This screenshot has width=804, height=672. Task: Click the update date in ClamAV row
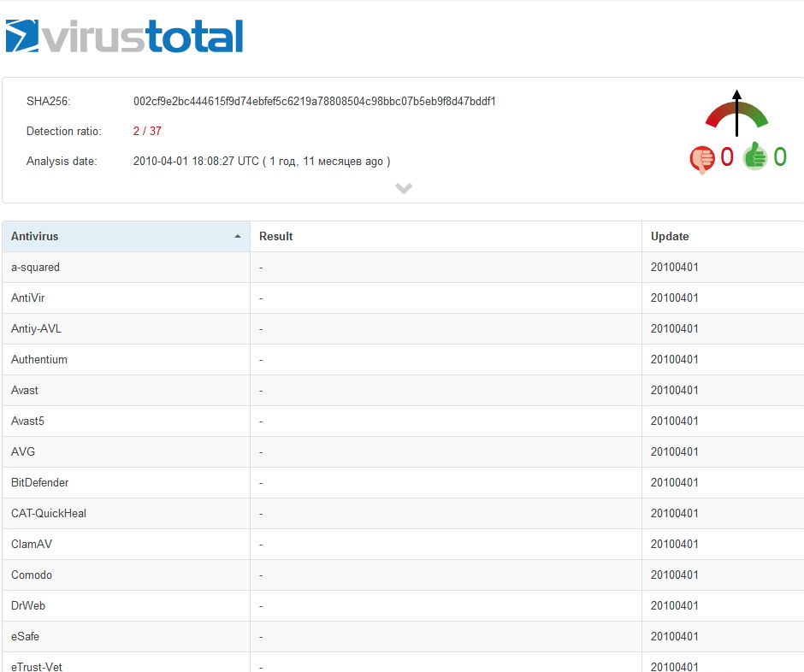tap(674, 544)
